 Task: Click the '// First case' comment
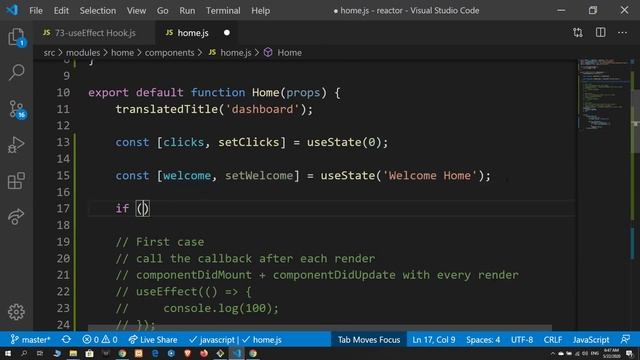point(160,242)
